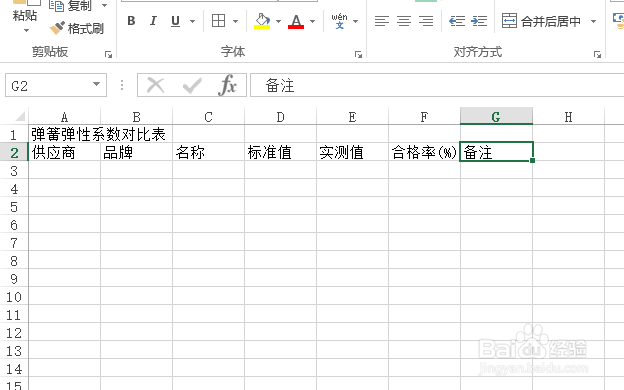
Task: Open 剪贴板 dialog launcher
Action: 108,55
